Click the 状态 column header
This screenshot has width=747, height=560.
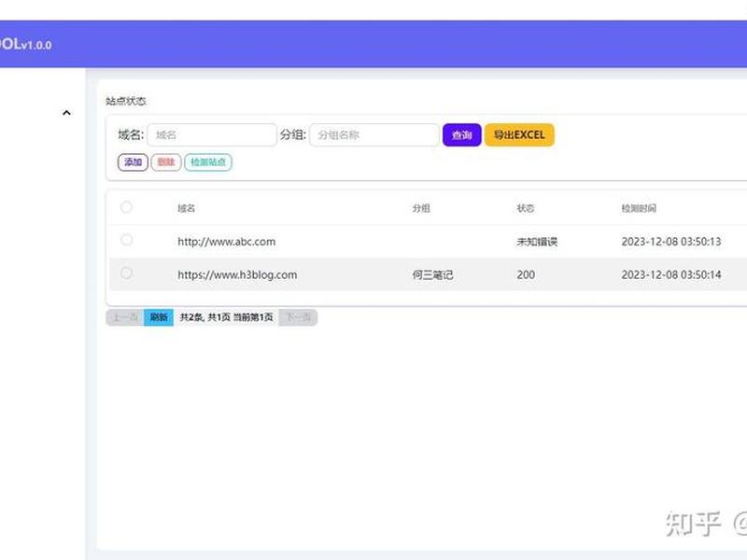[x=526, y=208]
